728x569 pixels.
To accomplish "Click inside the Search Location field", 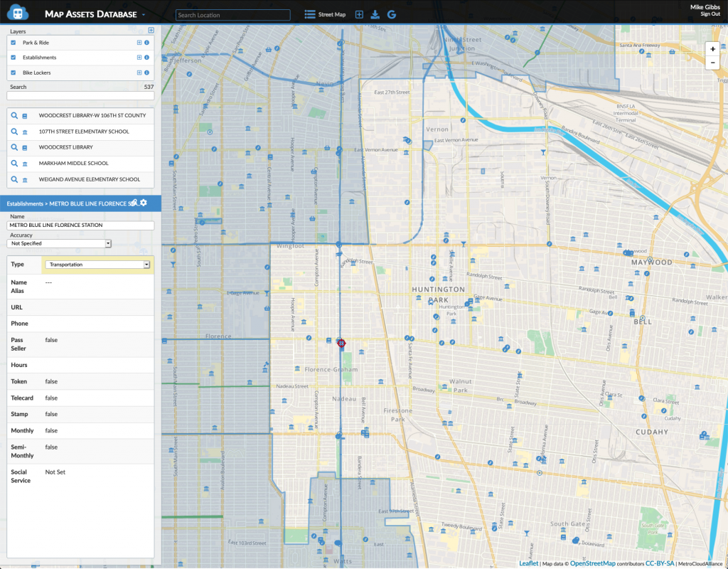I will click(232, 14).
